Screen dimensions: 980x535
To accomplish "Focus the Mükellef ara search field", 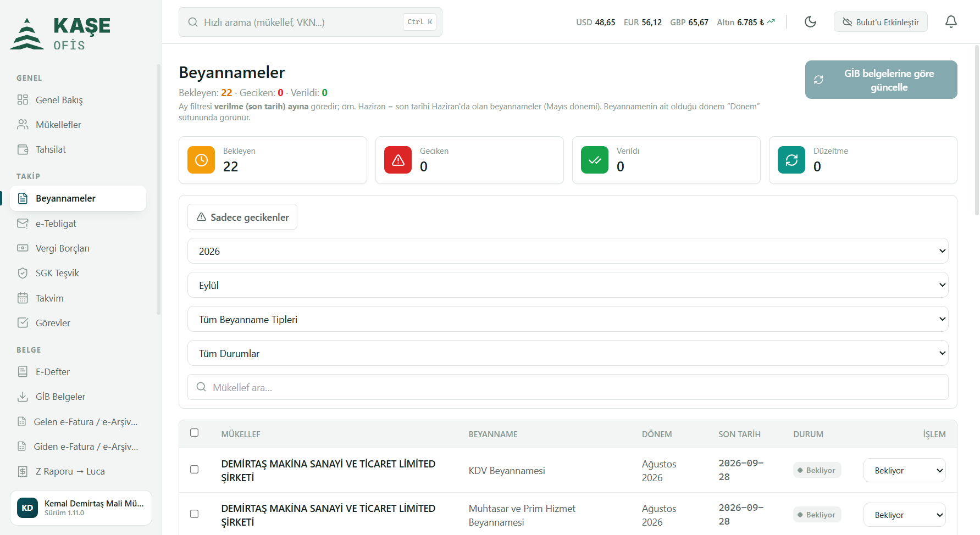I will 568,387.
